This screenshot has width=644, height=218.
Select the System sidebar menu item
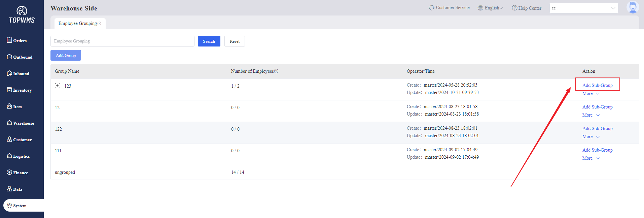(20, 206)
